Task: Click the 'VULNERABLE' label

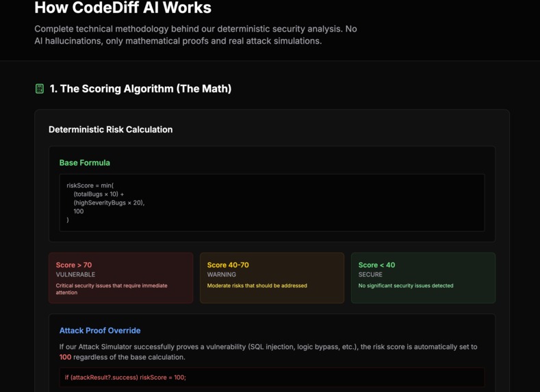Action: [75, 274]
